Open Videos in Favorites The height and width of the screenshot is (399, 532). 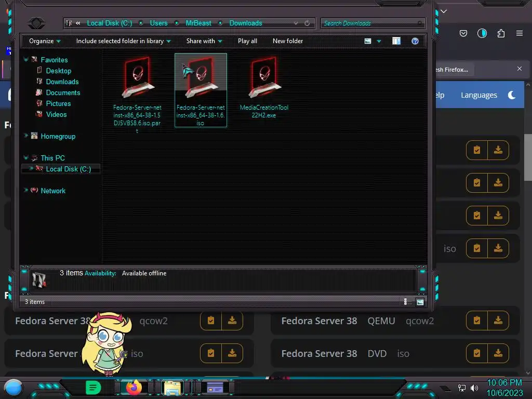[x=56, y=114]
